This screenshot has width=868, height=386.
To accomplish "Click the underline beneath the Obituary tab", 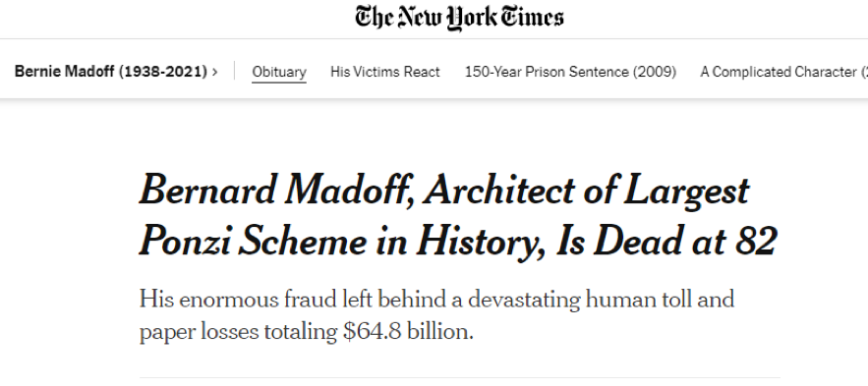I will pyautogui.click(x=279, y=83).
